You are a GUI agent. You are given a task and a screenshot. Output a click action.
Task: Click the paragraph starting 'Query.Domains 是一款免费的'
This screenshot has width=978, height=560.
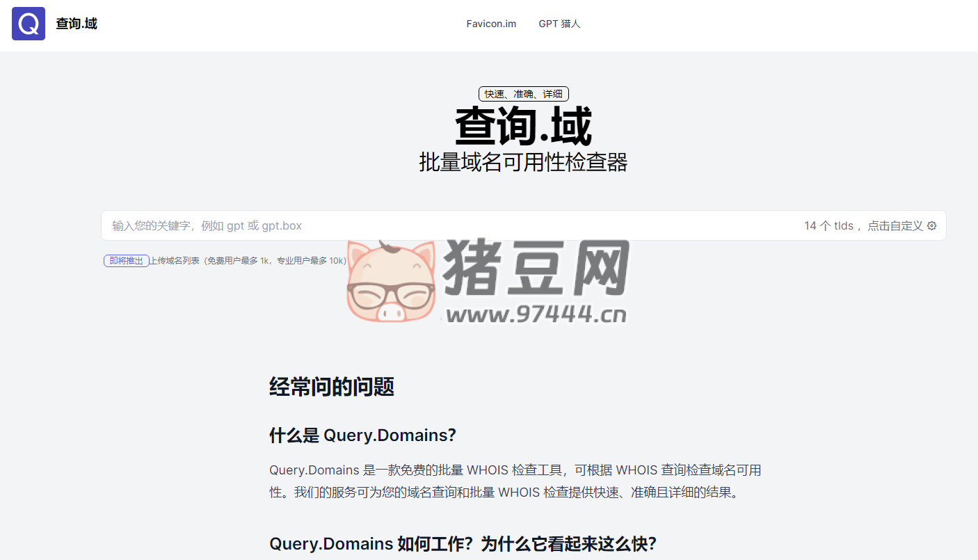coord(515,481)
